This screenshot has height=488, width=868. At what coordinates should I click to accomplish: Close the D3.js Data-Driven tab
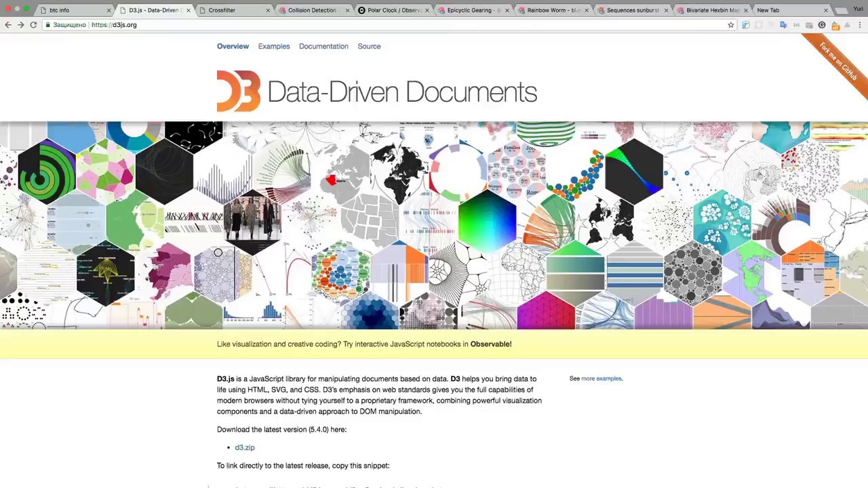pos(189,11)
